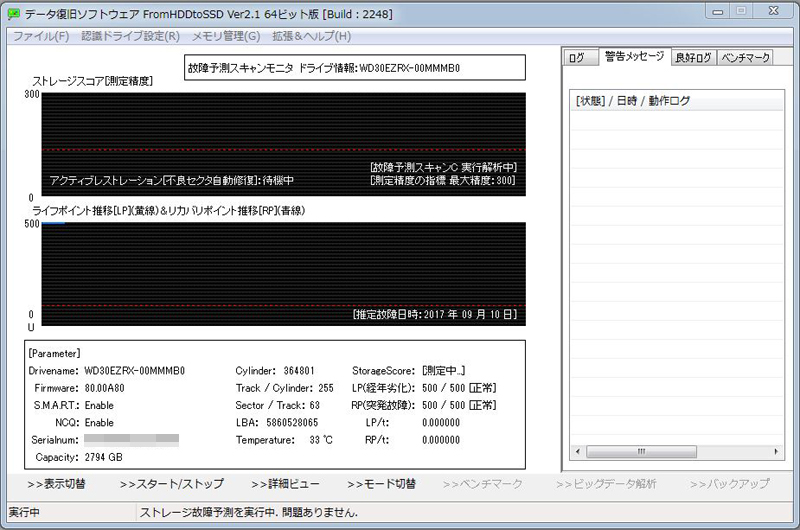Click the Cylinder value 364801
This screenshot has width=800, height=530.
tap(299, 371)
